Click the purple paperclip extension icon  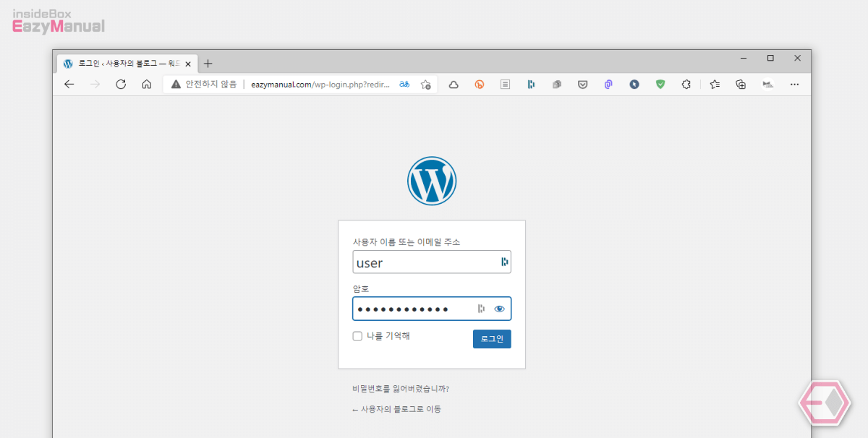[608, 85]
